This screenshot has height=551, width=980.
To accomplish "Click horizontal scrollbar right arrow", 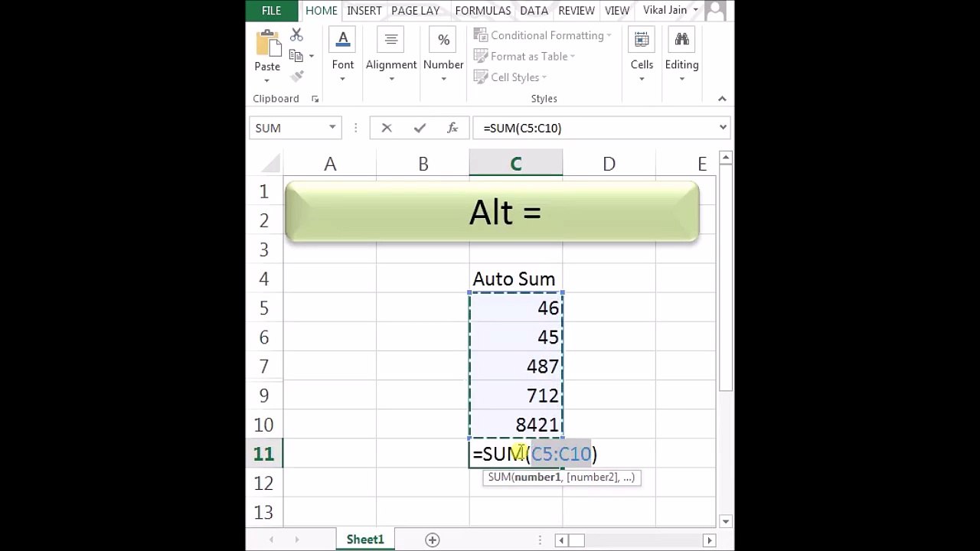I will [709, 540].
